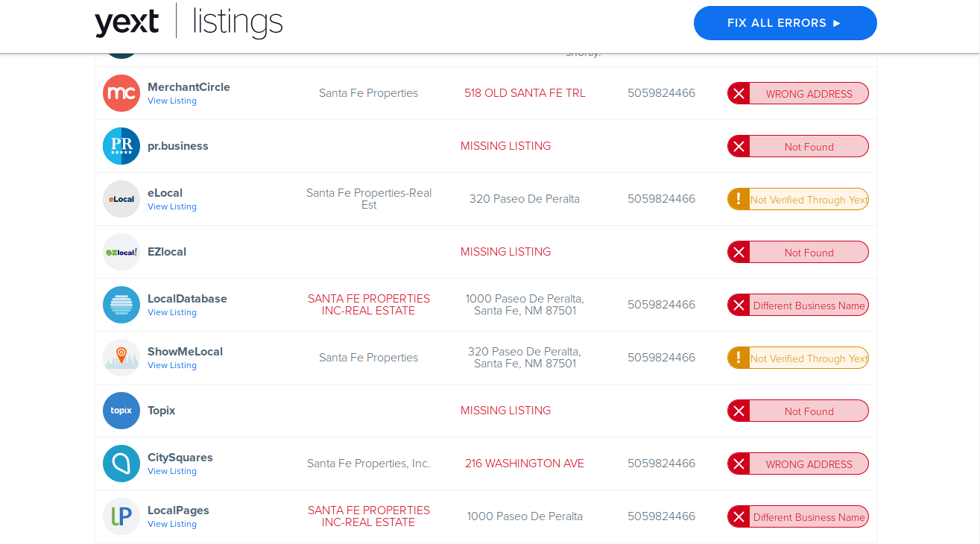Click the LocalDatabase logo icon
This screenshot has height=544, width=980.
pyautogui.click(x=121, y=305)
